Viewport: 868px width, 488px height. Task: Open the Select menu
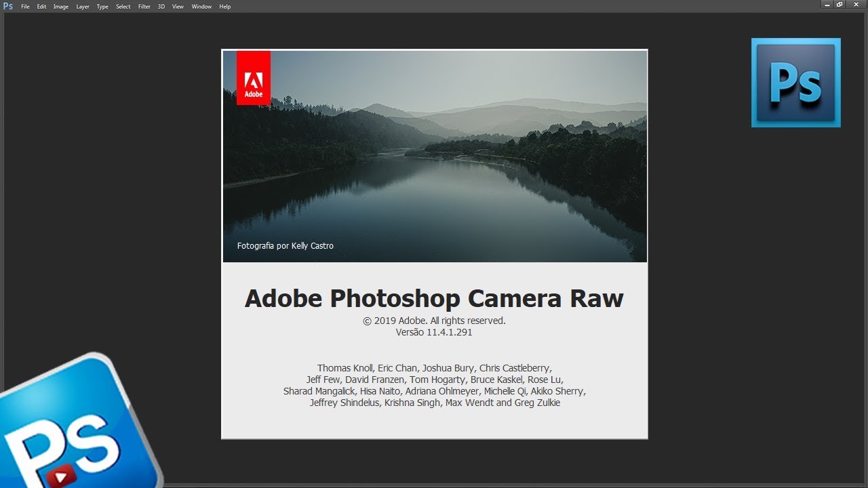tap(123, 6)
